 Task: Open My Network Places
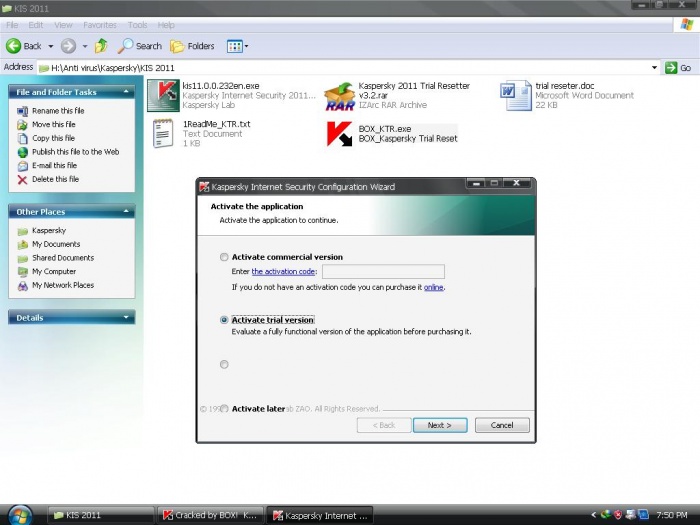coord(63,285)
